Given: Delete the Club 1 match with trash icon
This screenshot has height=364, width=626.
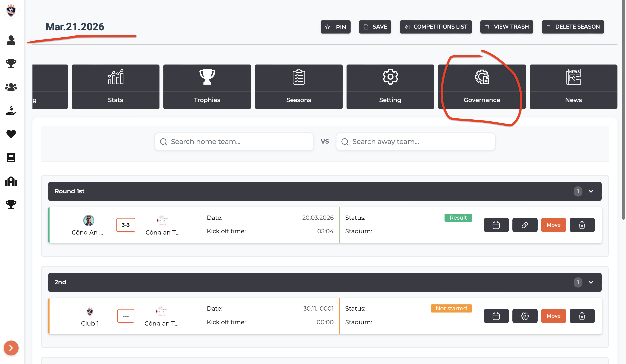Looking at the screenshot, I should click(x=582, y=316).
